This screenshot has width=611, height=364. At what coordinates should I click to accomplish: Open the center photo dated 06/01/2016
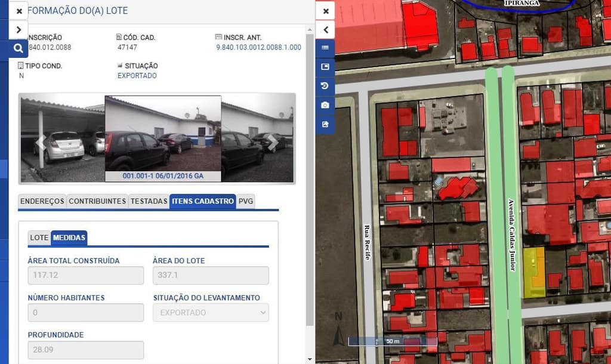(x=163, y=134)
